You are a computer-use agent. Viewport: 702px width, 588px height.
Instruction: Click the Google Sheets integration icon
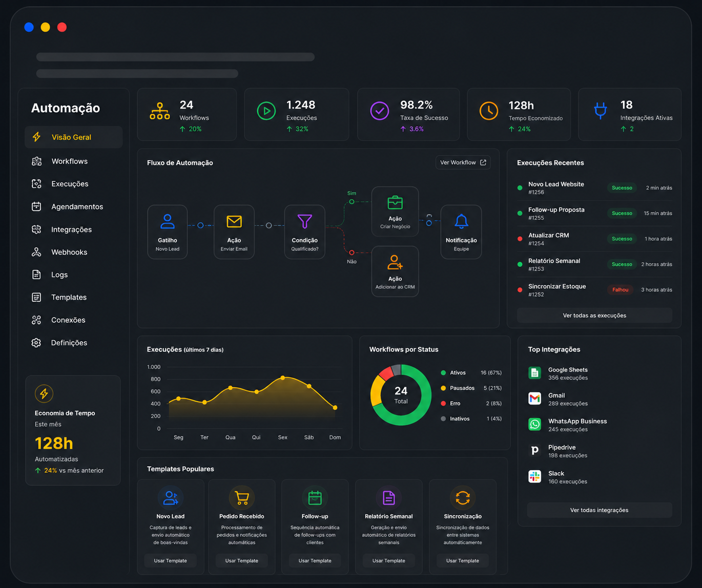534,373
